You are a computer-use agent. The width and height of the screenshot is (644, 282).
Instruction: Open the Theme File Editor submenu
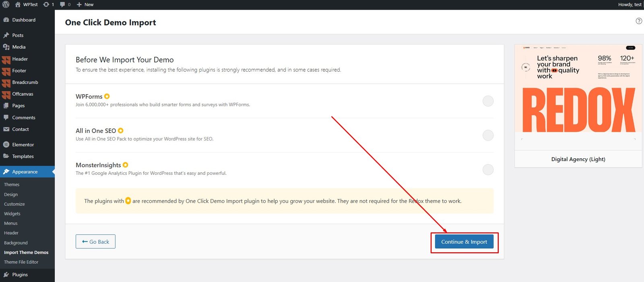click(x=21, y=262)
